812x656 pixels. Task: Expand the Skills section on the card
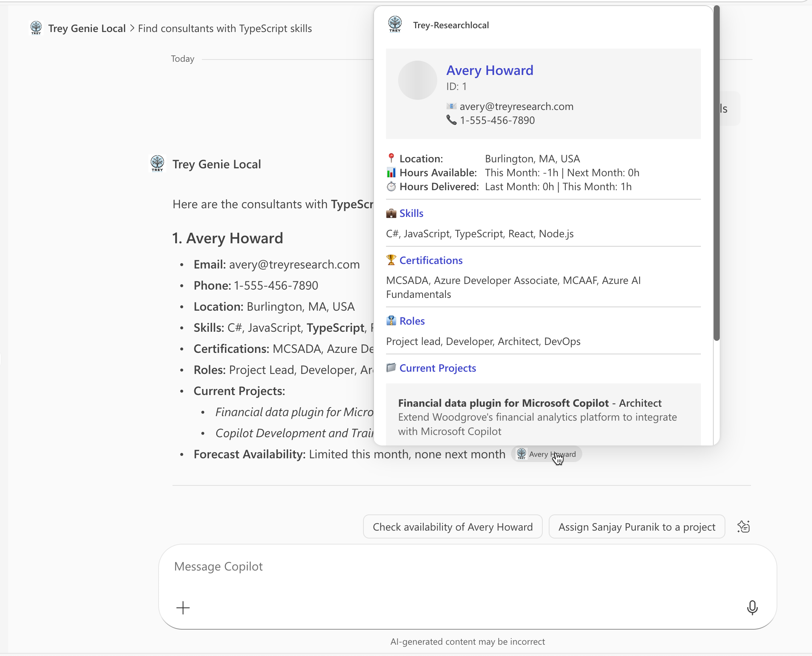(411, 213)
